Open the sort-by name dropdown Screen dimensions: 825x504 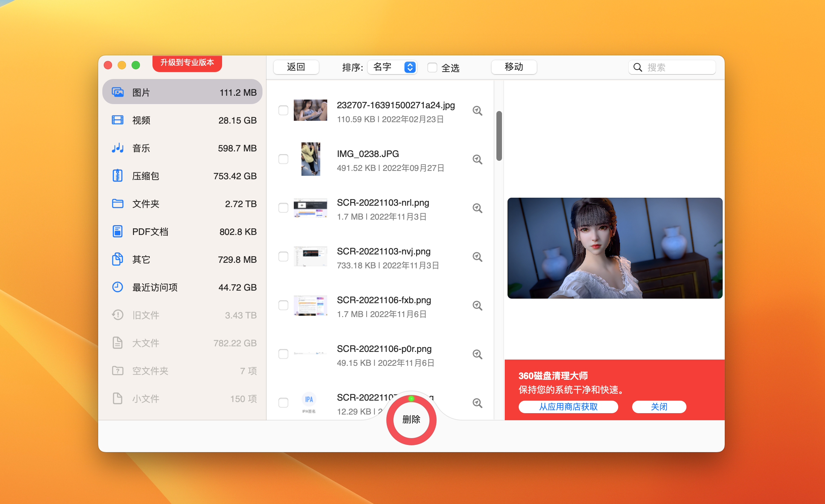tap(392, 67)
